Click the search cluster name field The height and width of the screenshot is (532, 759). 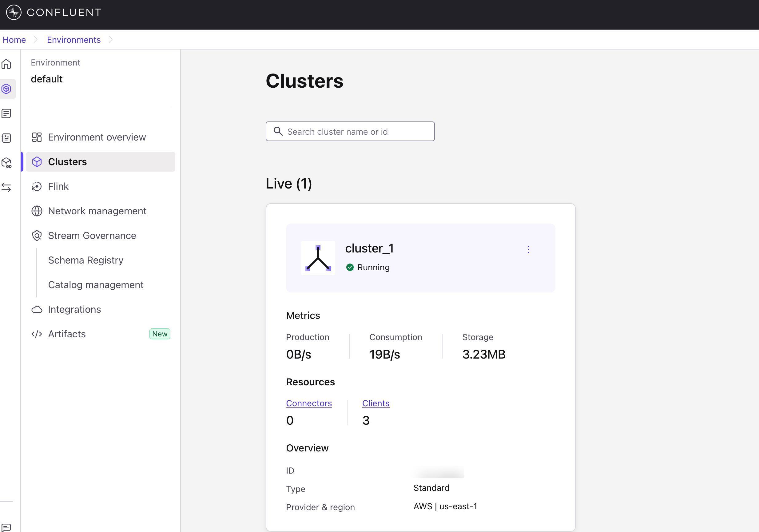coord(350,131)
